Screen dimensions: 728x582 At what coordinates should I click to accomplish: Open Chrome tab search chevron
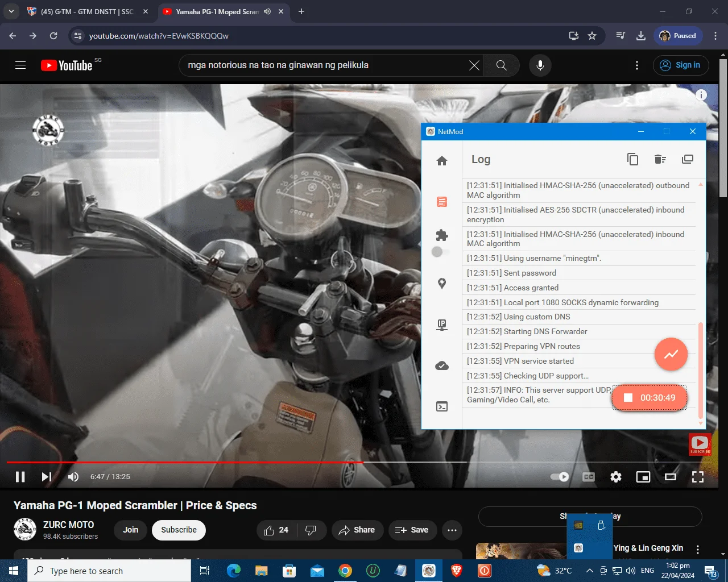[x=11, y=11]
